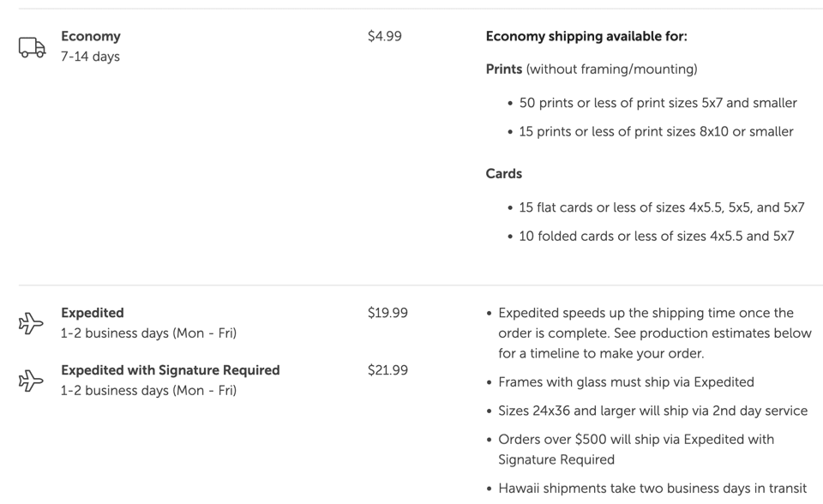
Task: Click the 15 flat cards bullet
Action: (661, 207)
